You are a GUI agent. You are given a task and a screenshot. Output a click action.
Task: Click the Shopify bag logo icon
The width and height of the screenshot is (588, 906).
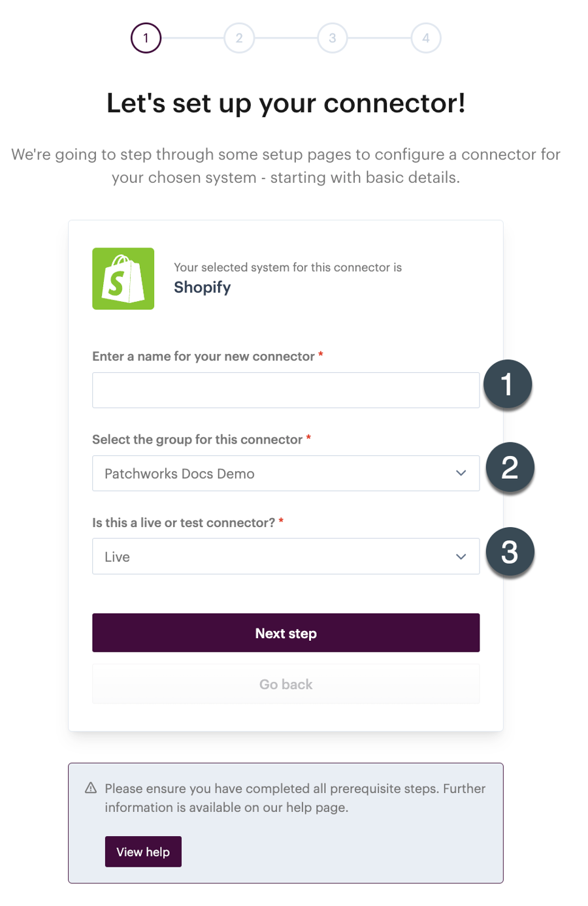pos(123,278)
